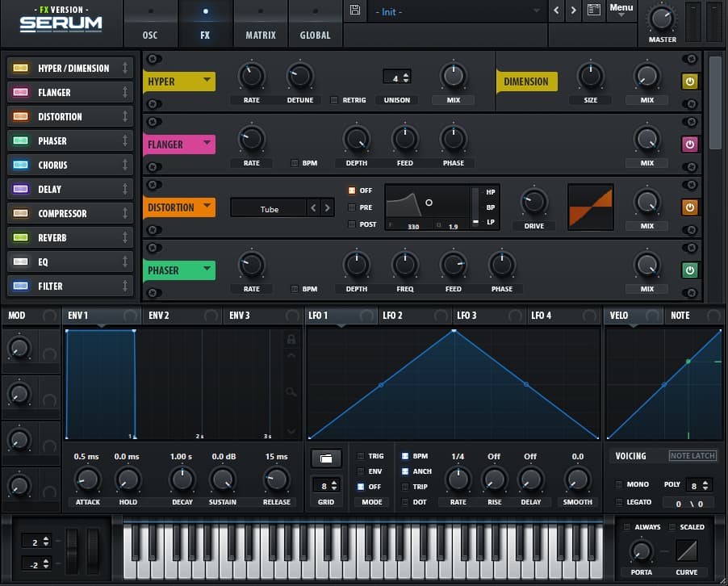Click Hyper UNISON count stepper
728x586 pixels.
[x=406, y=77]
